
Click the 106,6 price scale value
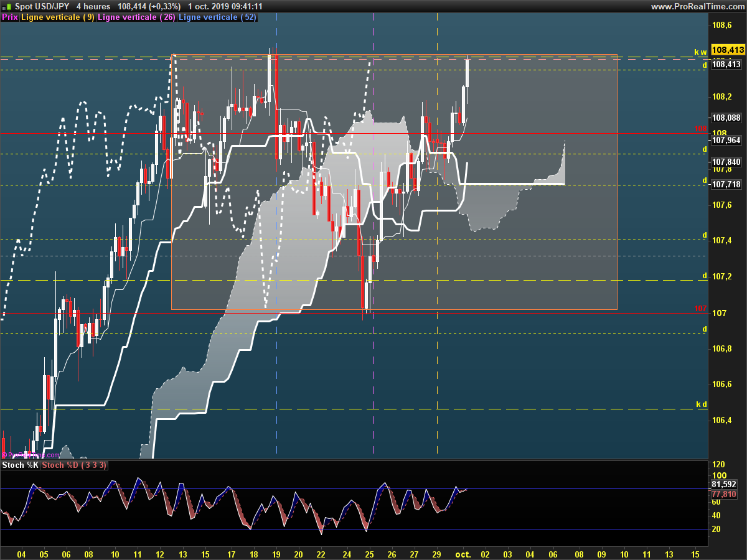(721, 385)
